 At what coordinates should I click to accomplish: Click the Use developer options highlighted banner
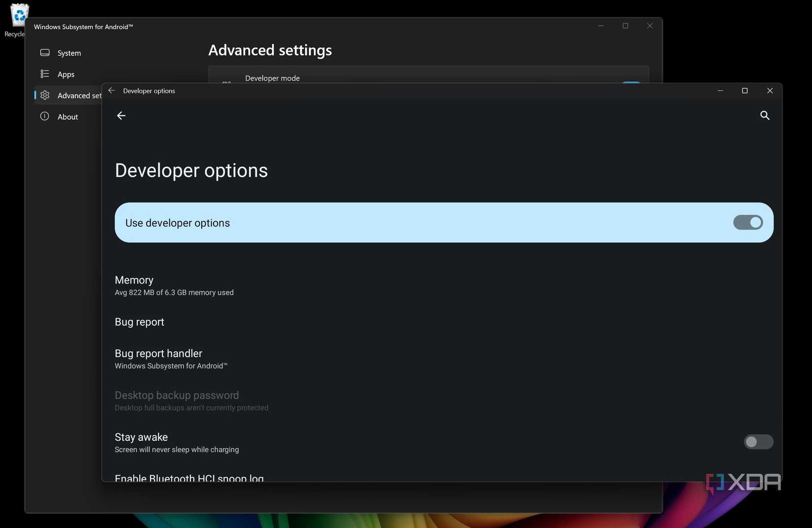pyautogui.click(x=344, y=222)
